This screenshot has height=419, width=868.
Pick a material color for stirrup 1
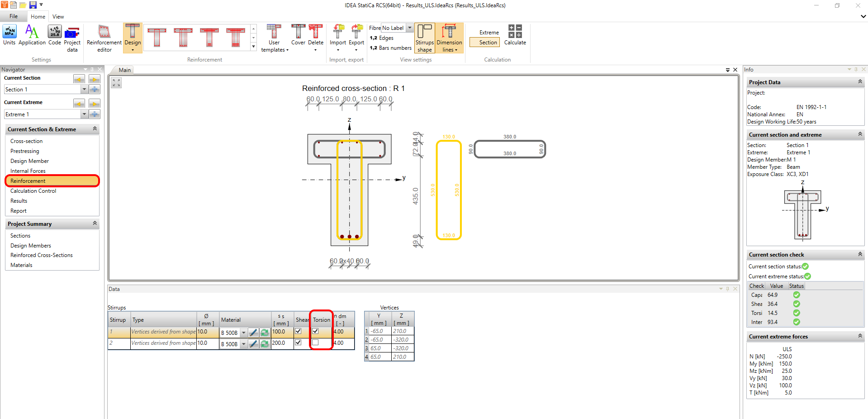253,332
